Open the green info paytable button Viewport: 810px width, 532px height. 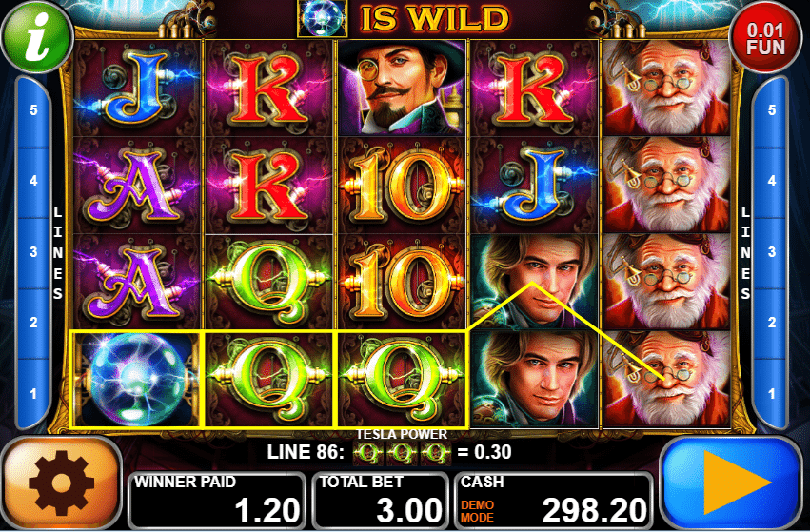click(x=37, y=37)
